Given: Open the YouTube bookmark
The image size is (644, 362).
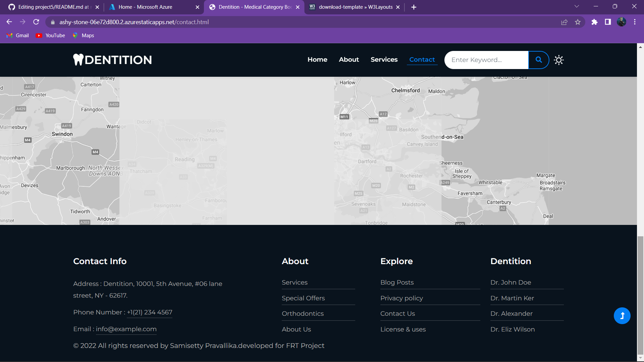Looking at the screenshot, I should point(51,36).
